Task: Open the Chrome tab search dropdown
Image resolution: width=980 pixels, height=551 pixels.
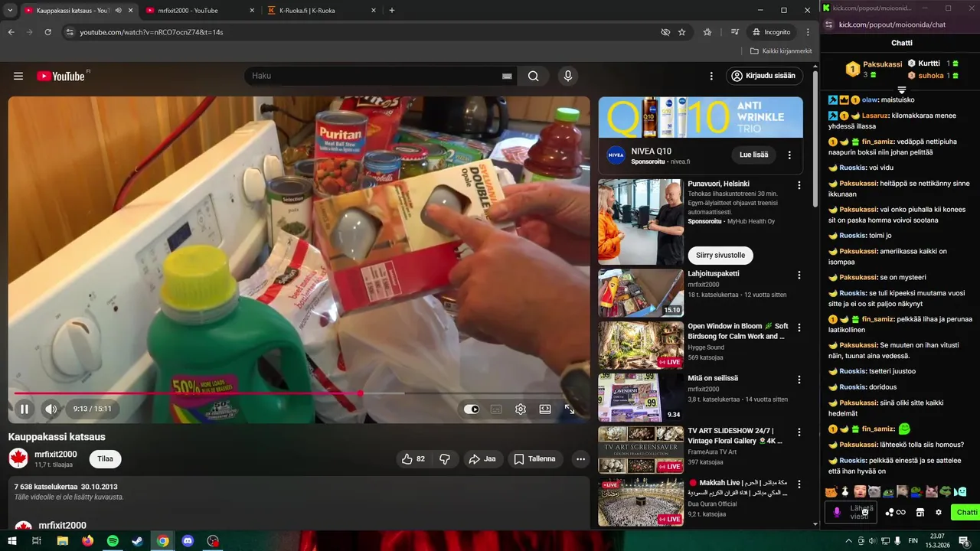Action: click(10, 10)
